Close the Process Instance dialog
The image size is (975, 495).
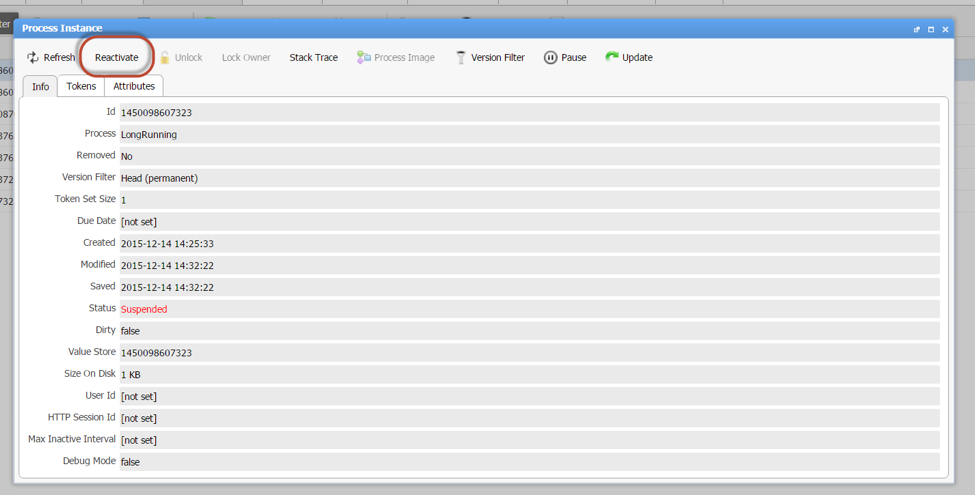pyautogui.click(x=945, y=29)
